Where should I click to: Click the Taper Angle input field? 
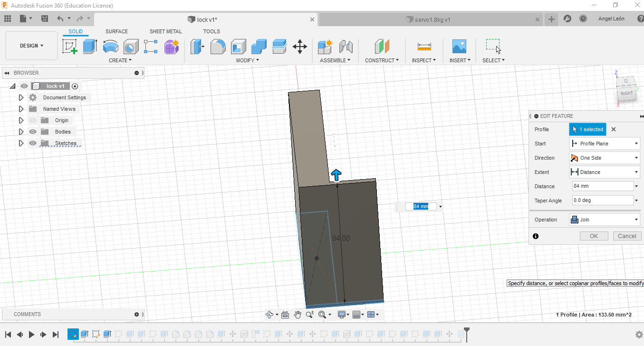click(602, 201)
